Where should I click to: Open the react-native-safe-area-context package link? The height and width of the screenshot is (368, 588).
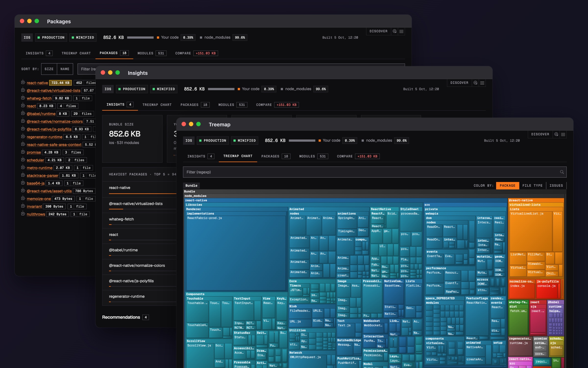click(54, 145)
